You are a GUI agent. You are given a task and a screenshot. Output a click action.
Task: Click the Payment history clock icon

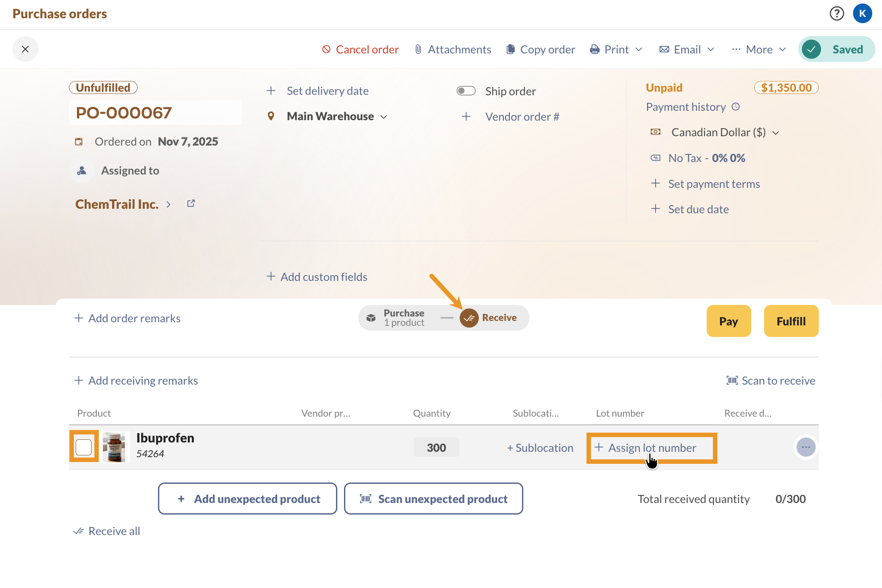tap(736, 107)
